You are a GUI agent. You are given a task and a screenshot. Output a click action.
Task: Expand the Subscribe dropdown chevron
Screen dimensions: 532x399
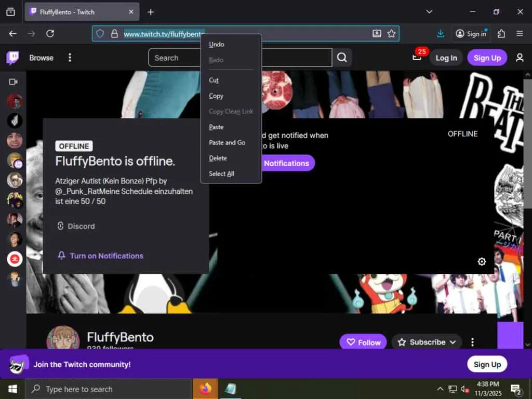click(453, 342)
